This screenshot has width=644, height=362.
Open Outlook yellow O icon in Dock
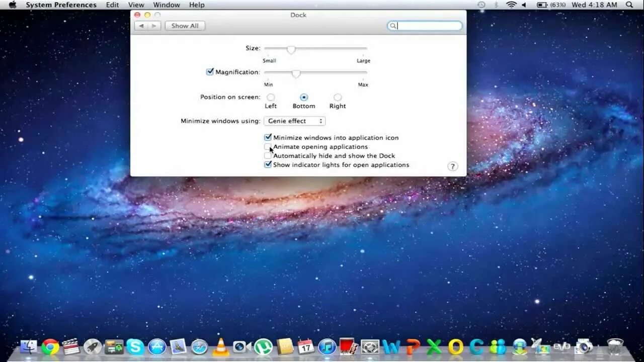455,347
